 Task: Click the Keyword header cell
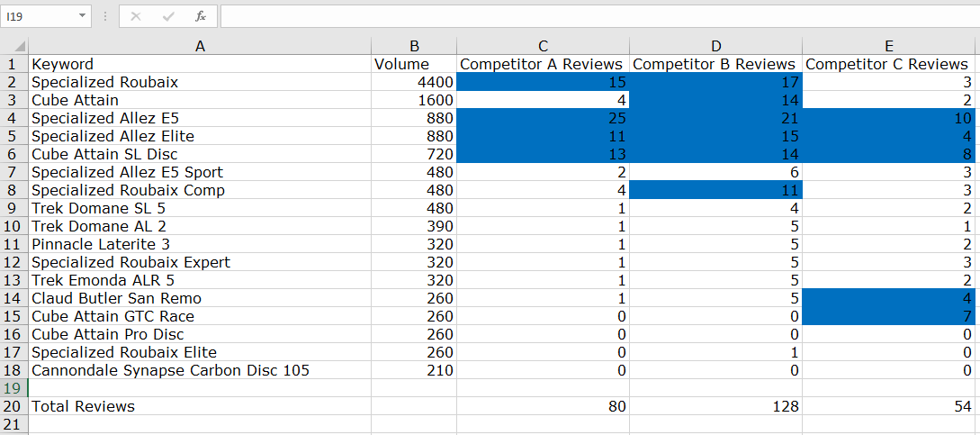click(x=200, y=64)
